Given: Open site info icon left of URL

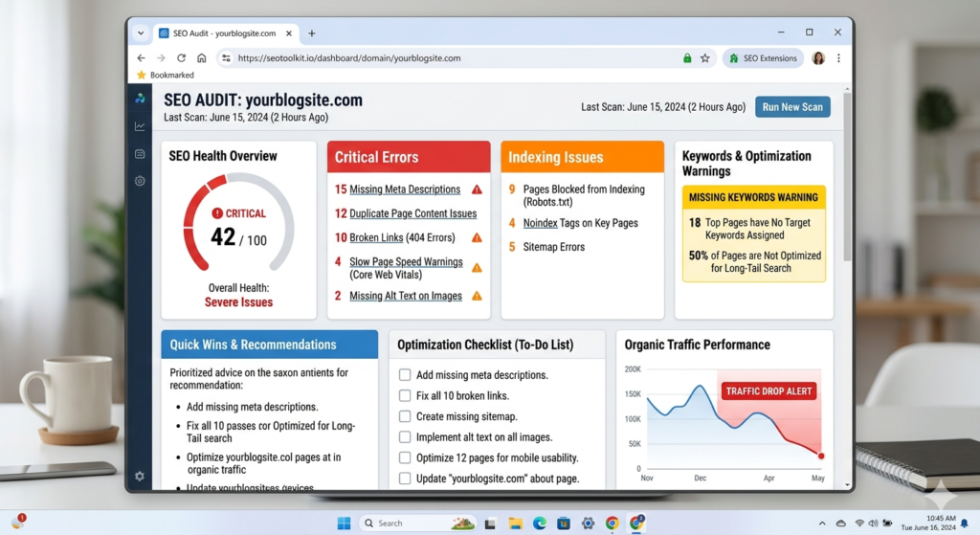Looking at the screenshot, I should [226, 58].
